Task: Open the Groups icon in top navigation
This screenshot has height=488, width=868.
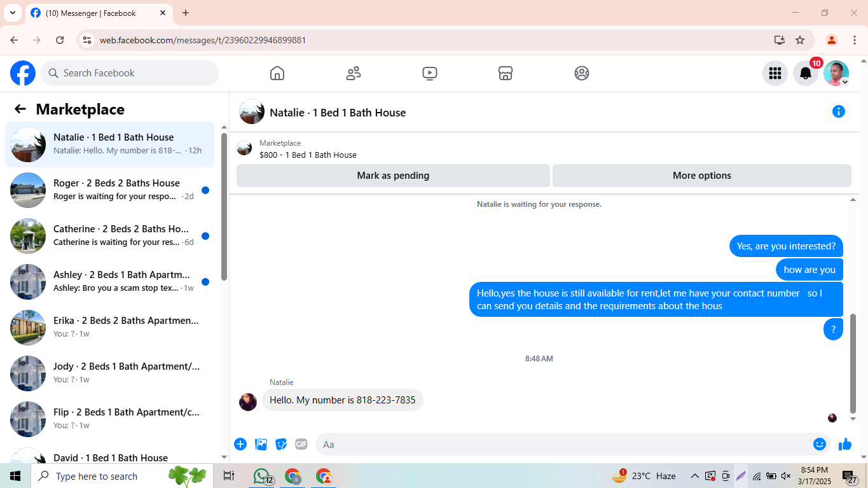Action: 582,73
